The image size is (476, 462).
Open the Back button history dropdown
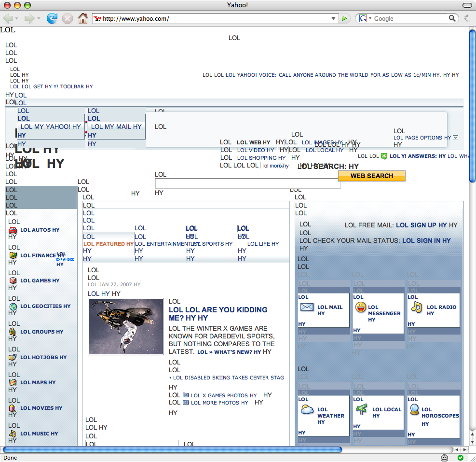pos(17,18)
